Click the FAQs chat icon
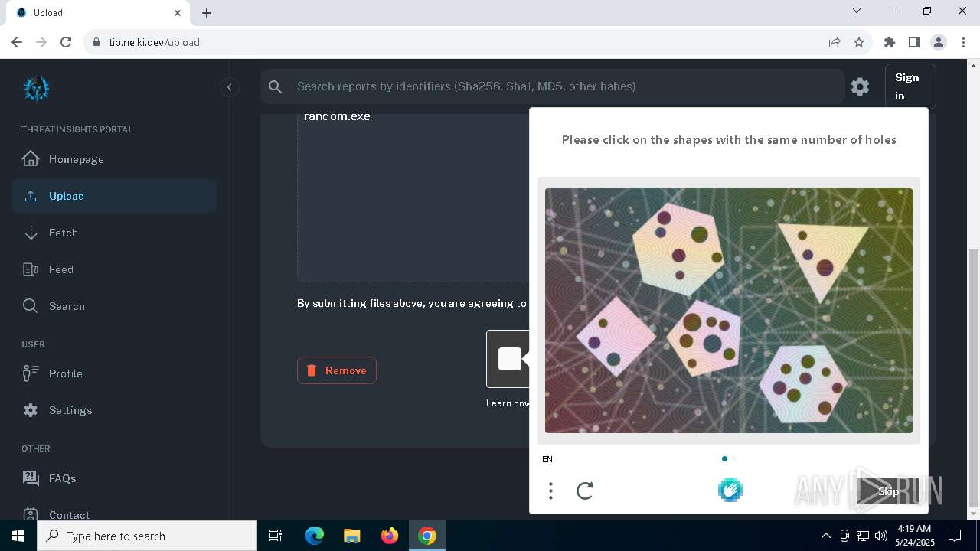 click(x=31, y=478)
